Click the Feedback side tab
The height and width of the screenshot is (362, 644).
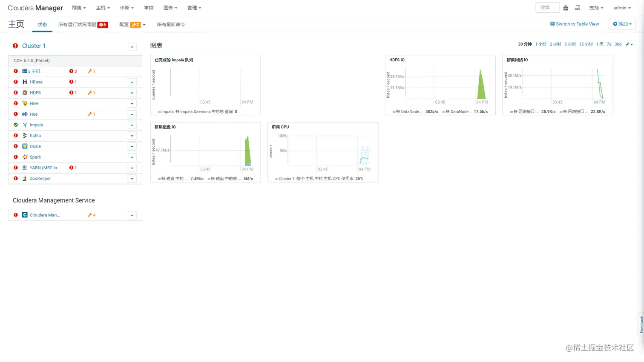(641, 324)
